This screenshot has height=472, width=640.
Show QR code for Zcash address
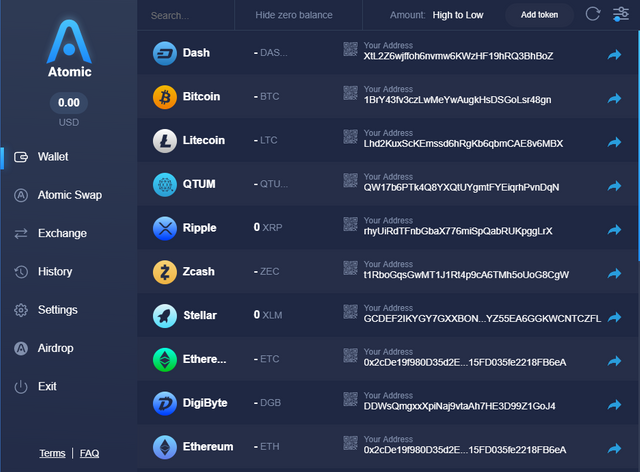click(x=351, y=268)
